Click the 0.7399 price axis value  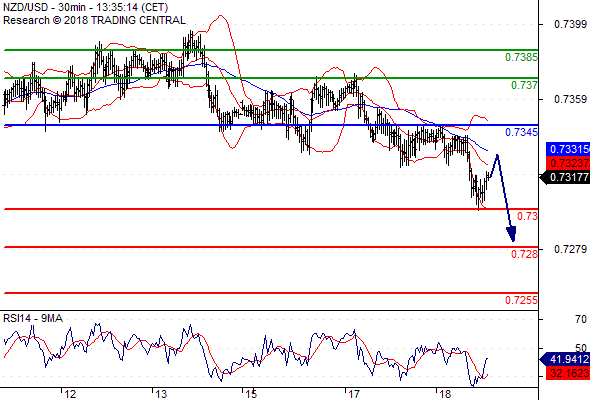click(570, 24)
